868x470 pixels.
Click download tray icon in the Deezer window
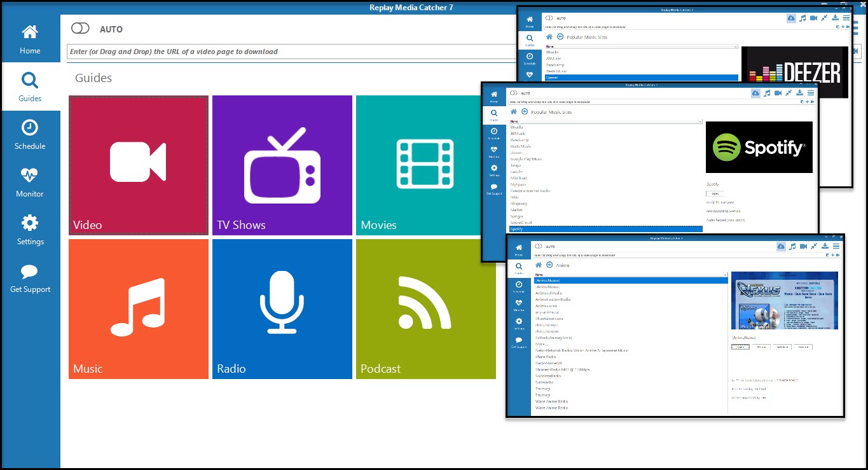(x=835, y=18)
